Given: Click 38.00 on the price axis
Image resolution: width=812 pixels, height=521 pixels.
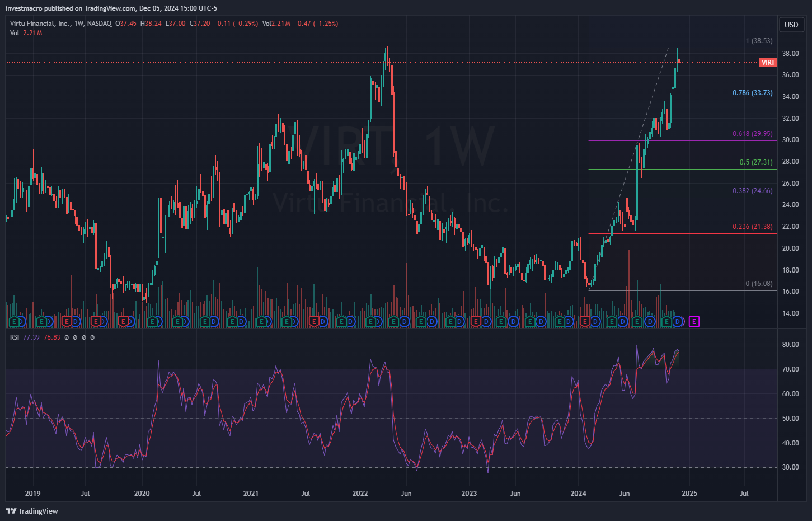Looking at the screenshot, I should pos(790,54).
